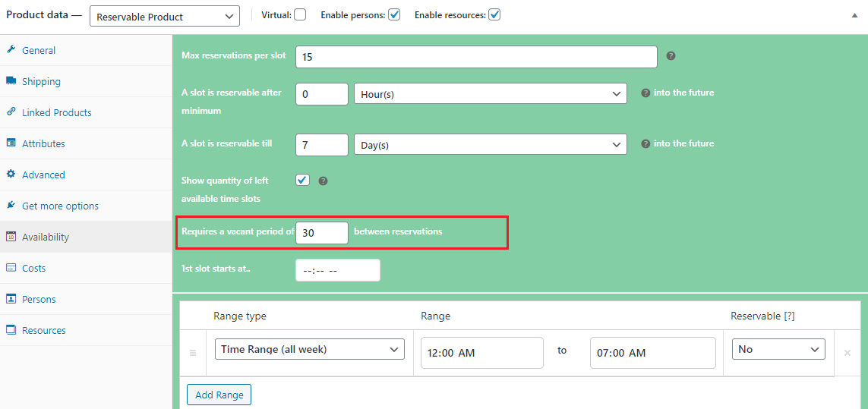Toggle the Virtual checkbox
The width and height of the screenshot is (868, 409).
pos(300,15)
